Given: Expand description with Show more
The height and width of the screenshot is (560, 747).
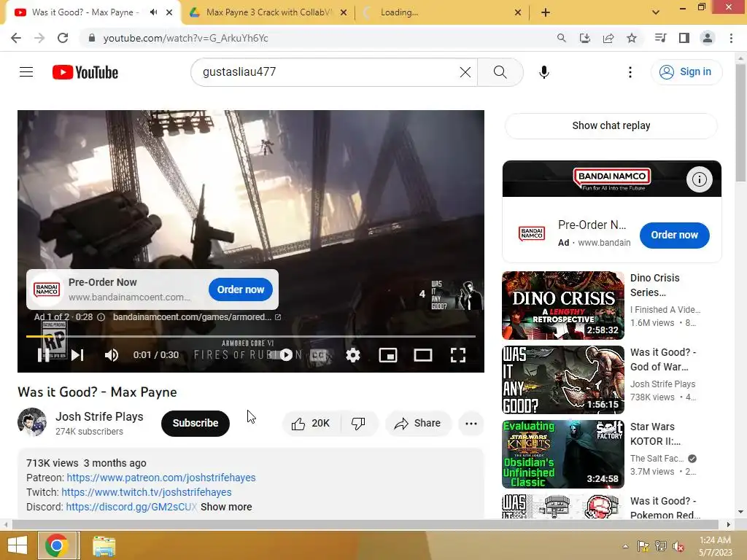Looking at the screenshot, I should [x=226, y=507].
